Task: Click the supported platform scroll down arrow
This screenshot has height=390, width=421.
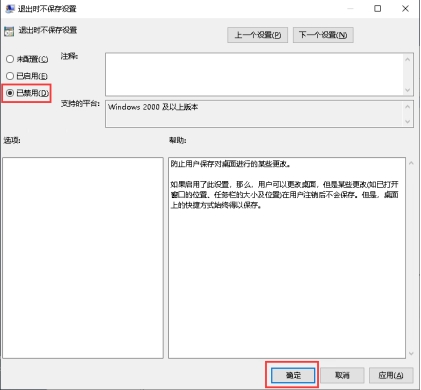Action: tap(407, 122)
